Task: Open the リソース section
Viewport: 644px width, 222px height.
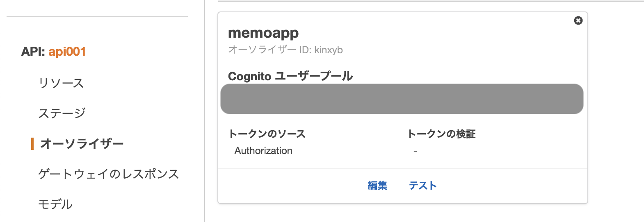Action: coord(61,83)
